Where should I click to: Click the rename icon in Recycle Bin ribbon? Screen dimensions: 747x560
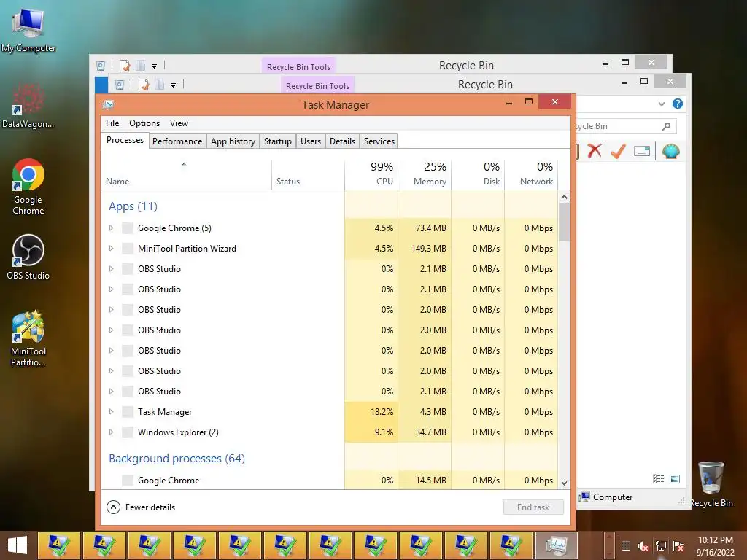642,152
